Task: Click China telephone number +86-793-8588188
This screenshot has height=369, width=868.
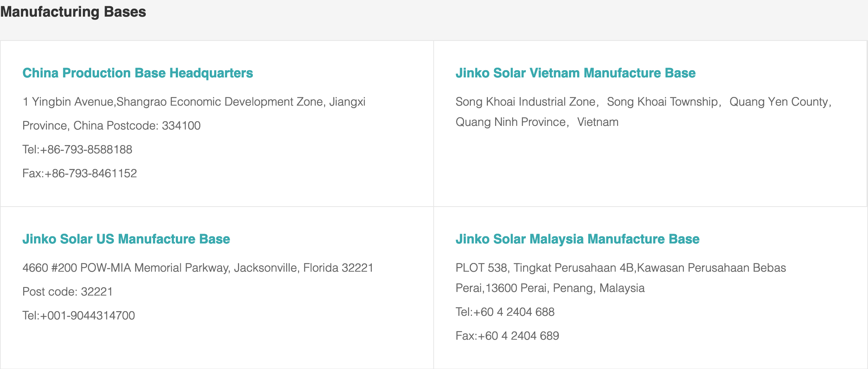Action: click(77, 149)
